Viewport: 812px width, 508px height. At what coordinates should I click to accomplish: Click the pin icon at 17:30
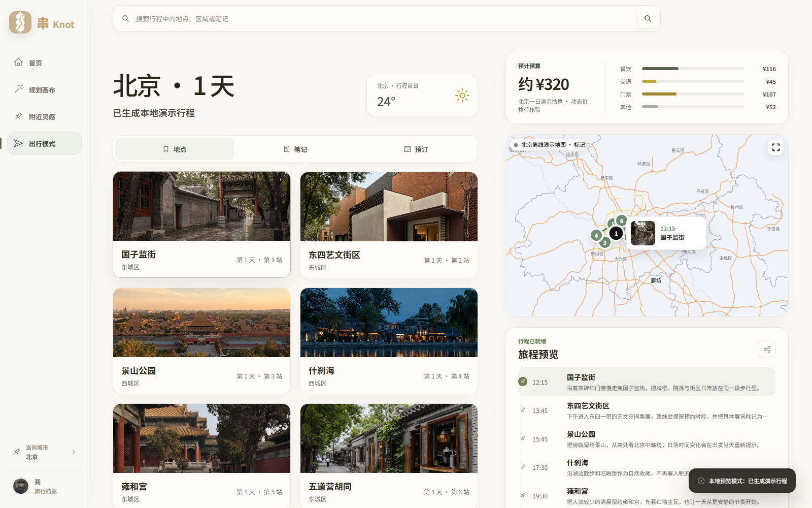pyautogui.click(x=523, y=467)
